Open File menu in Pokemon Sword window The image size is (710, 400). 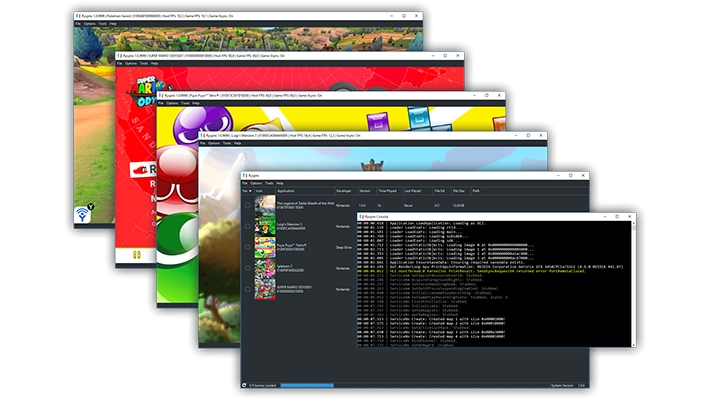(x=78, y=24)
